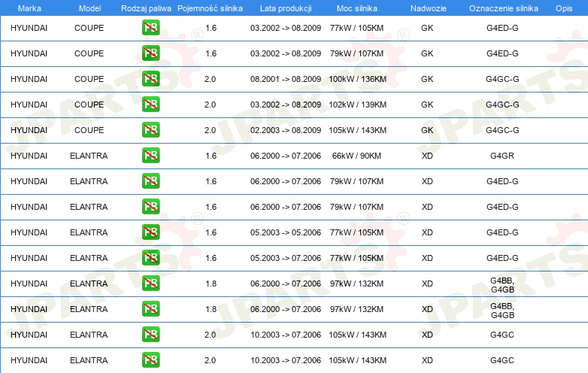Click the Marka column header
Viewport: 588px width, 373px height.
coord(29,8)
